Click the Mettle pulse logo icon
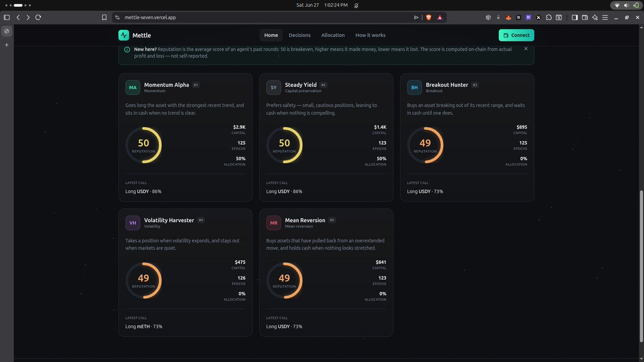Image resolution: width=644 pixels, height=362 pixels. coord(124,35)
